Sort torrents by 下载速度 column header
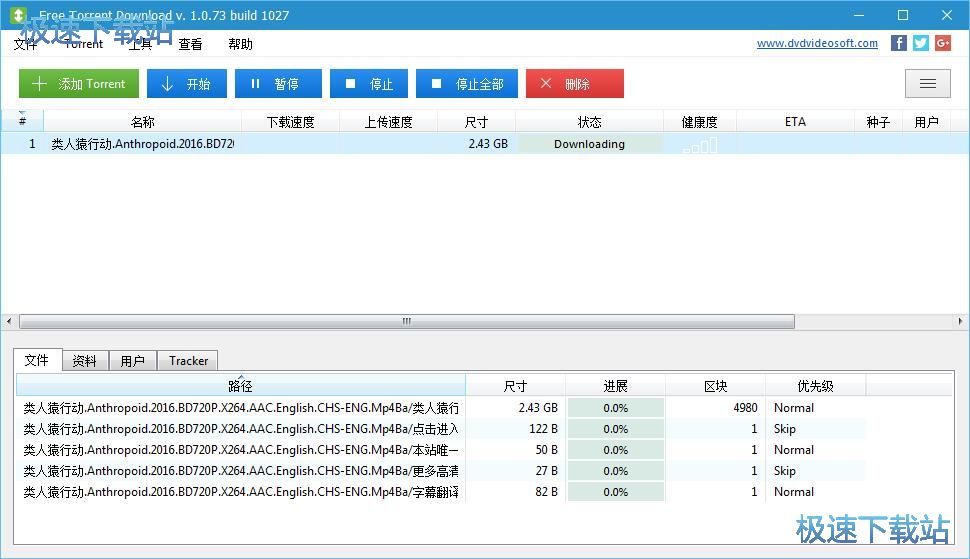This screenshot has height=559, width=970. 290,122
